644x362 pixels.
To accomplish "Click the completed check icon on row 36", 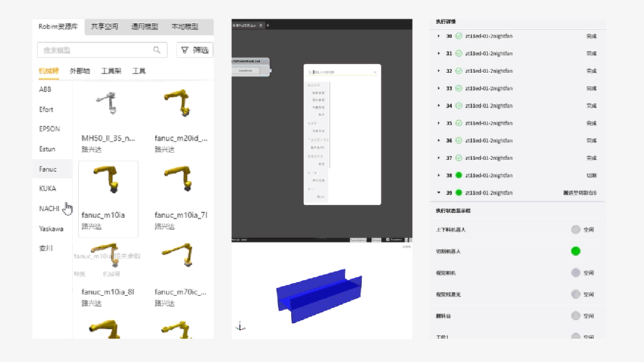I will point(459,140).
